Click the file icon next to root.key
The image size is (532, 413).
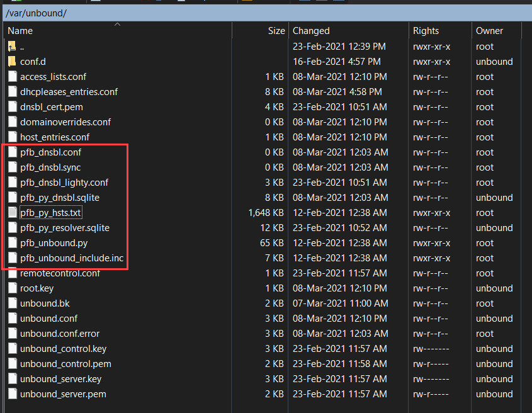tap(13, 288)
